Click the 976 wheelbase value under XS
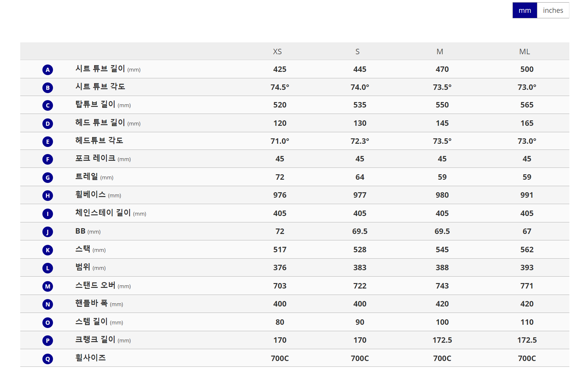The image size is (588, 379). point(280,195)
